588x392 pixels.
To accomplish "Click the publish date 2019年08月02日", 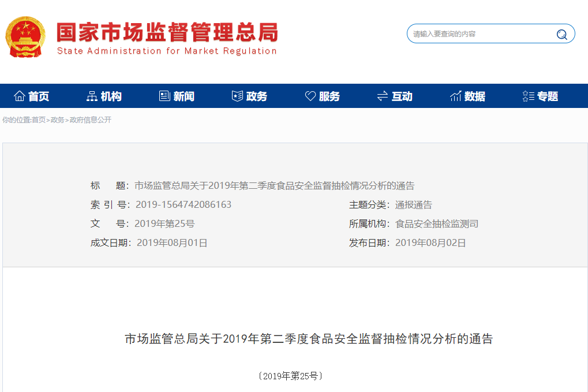I will (430, 242).
